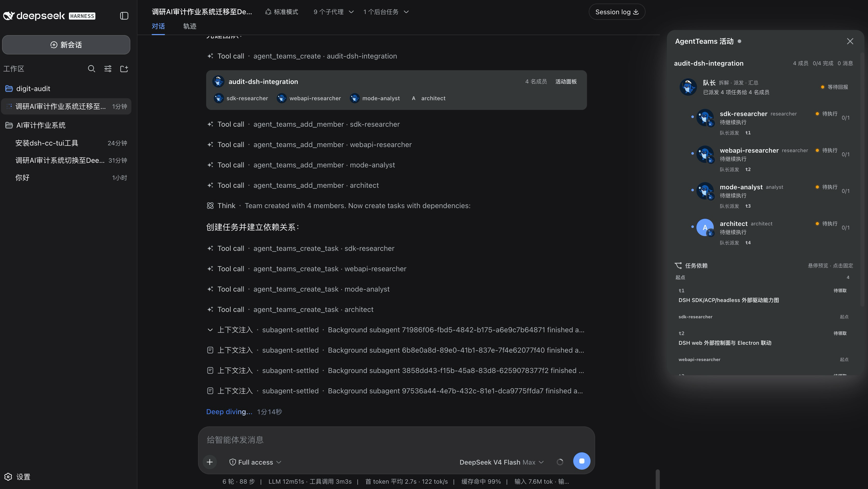Click the conversation scrollbar thumb
The height and width of the screenshot is (489, 868).
coord(657,479)
